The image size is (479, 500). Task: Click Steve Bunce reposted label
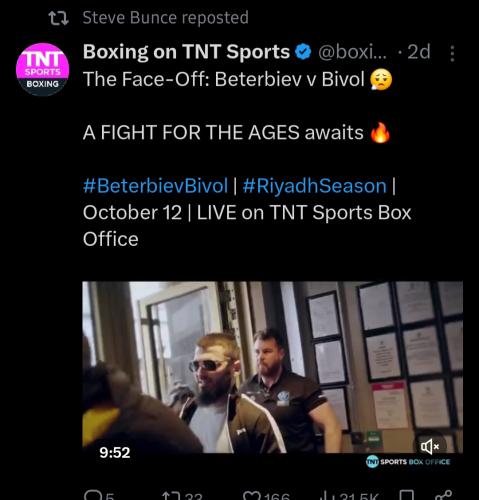pyautogui.click(x=166, y=17)
